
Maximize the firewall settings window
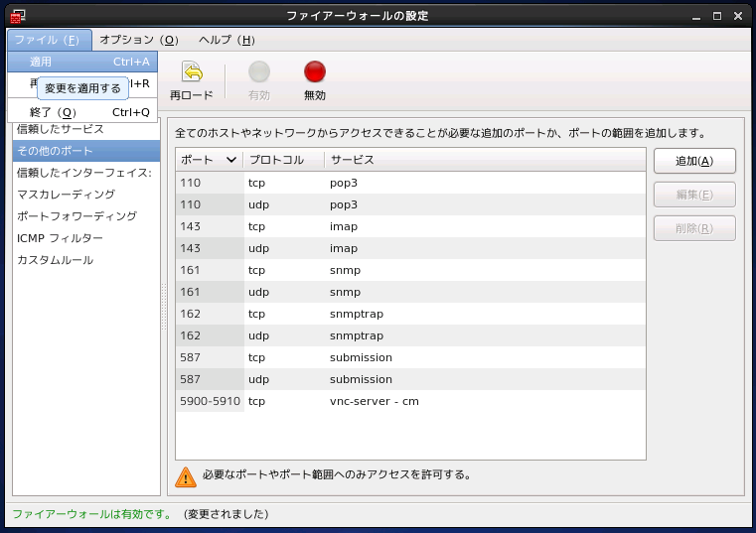(x=717, y=16)
